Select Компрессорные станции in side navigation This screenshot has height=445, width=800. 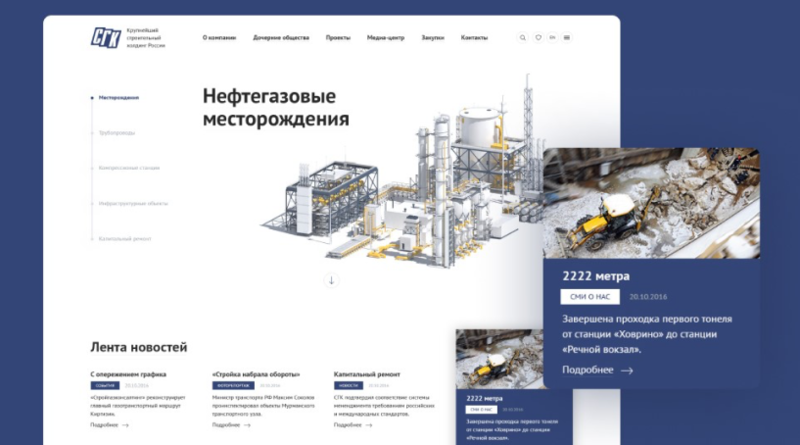click(129, 168)
